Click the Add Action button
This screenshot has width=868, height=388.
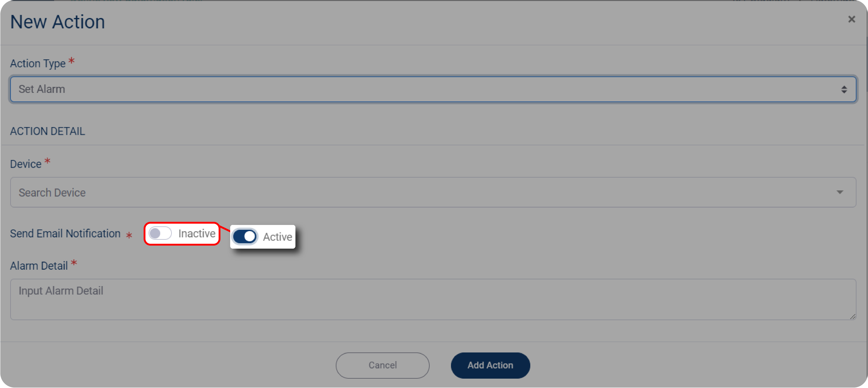point(490,365)
